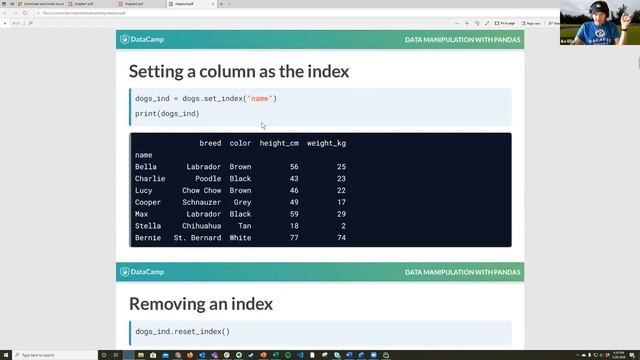This screenshot has width=640, height=360.
Task: Click the dogs_ind.reset_index() code line
Action: [x=182, y=331]
